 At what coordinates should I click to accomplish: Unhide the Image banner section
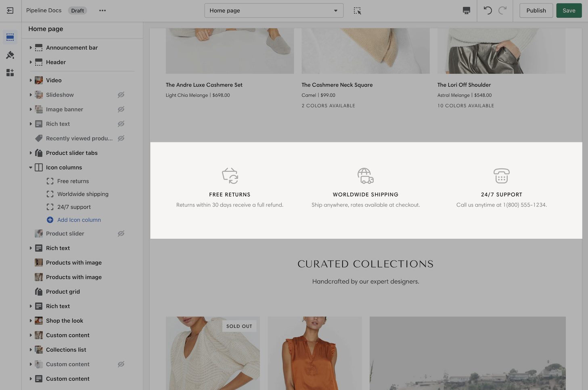coord(121,109)
